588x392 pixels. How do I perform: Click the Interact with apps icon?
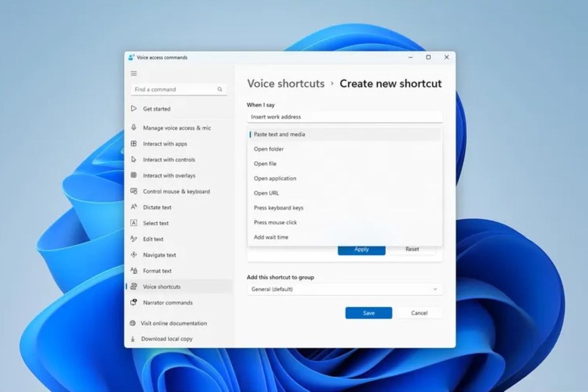134,144
